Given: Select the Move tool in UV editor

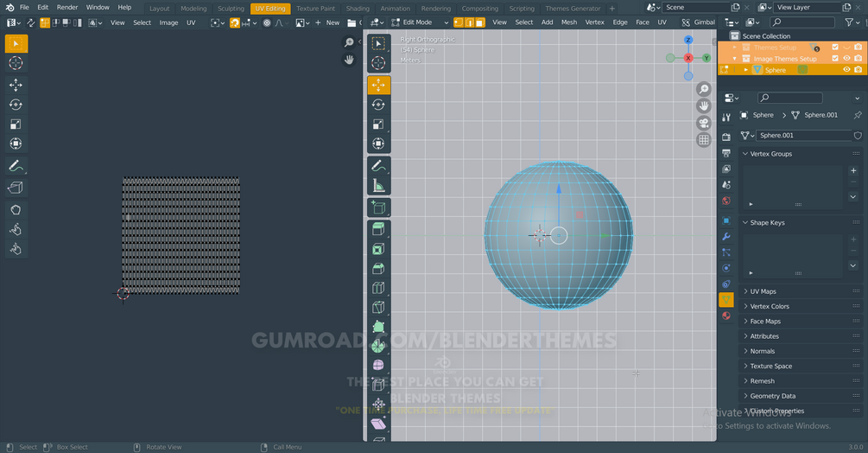Looking at the screenshot, I should pyautogui.click(x=16, y=86).
